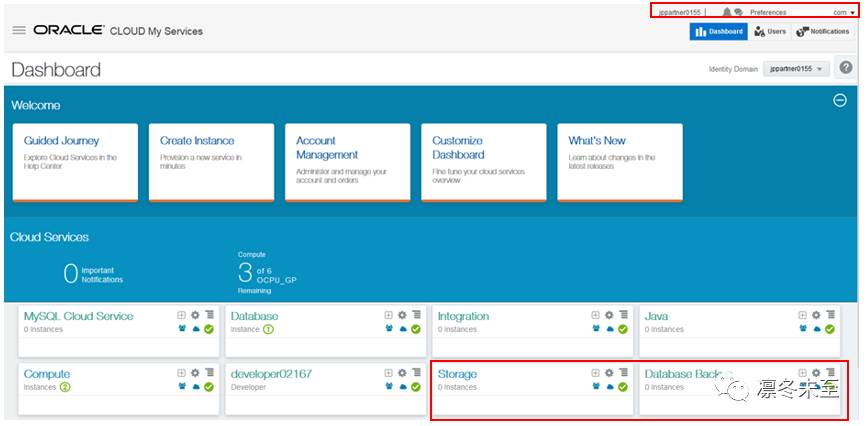Open gear settings on Compute card
The height and width of the screenshot is (426, 867).
click(195, 373)
